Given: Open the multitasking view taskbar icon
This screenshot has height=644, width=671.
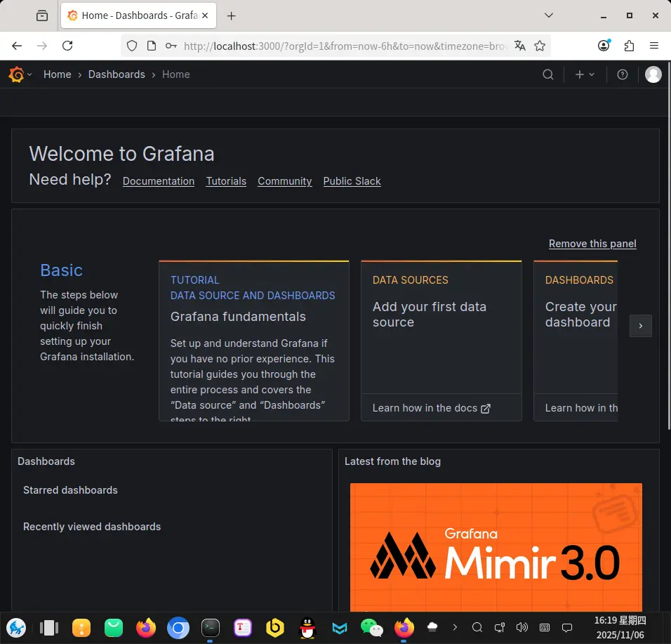Looking at the screenshot, I should (x=49, y=628).
